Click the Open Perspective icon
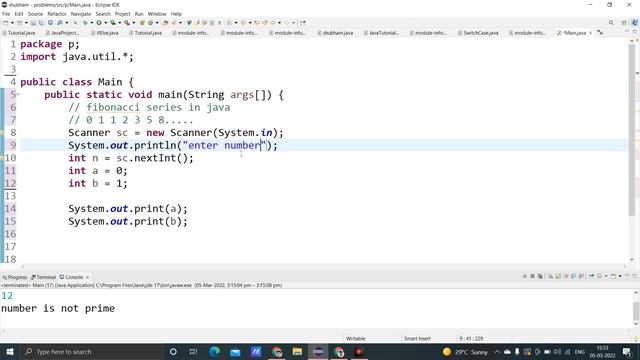Screen dimensions: 640x360 coord(624,23)
